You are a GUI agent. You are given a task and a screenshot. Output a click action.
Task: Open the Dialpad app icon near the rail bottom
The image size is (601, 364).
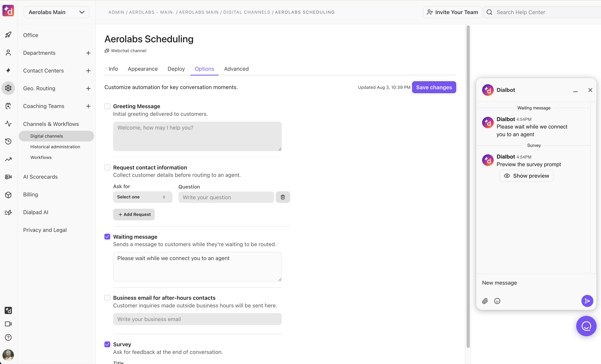click(x=8, y=310)
